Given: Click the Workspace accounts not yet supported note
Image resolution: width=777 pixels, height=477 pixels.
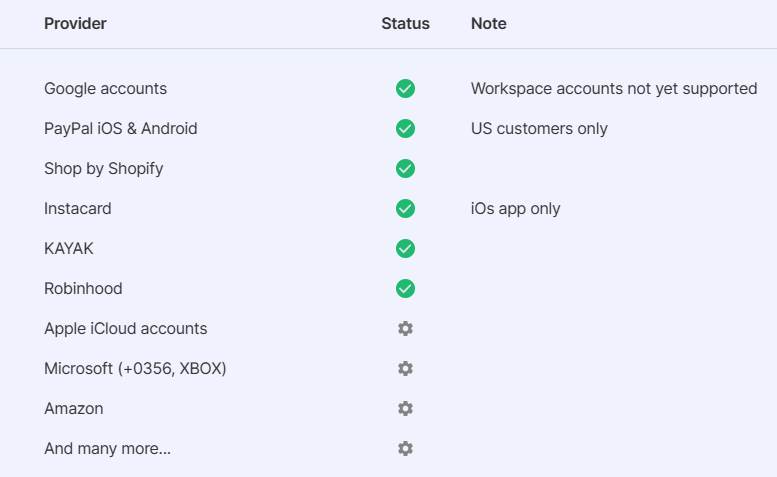Looking at the screenshot, I should pos(614,89).
